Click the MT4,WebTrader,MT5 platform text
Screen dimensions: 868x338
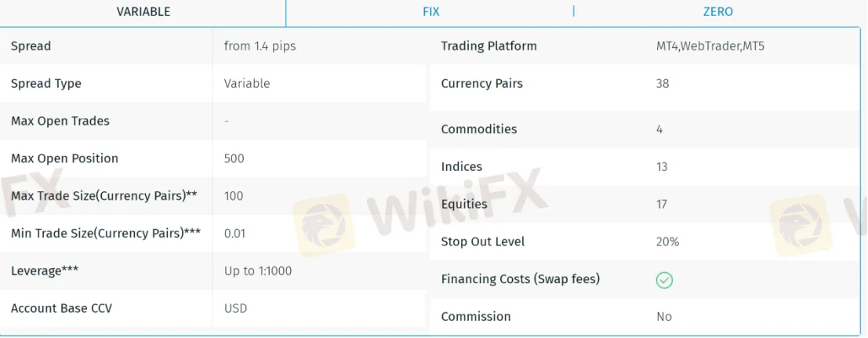coord(710,46)
